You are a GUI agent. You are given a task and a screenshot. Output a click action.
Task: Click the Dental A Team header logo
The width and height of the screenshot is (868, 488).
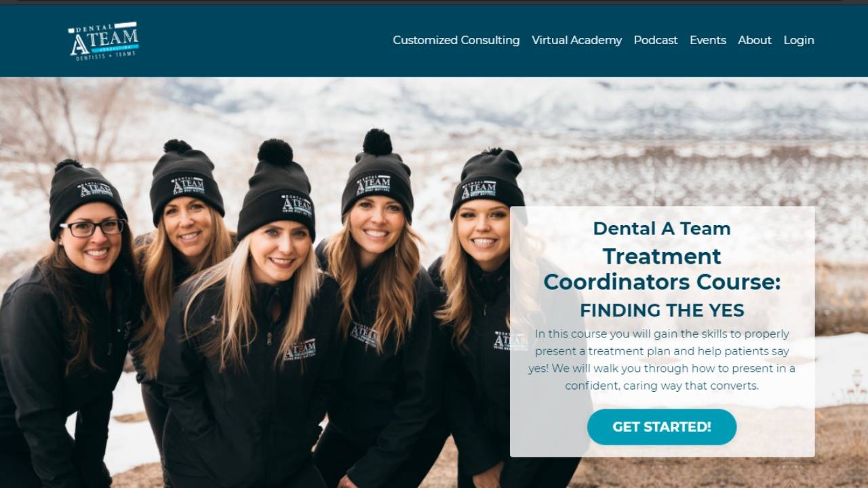click(x=103, y=41)
